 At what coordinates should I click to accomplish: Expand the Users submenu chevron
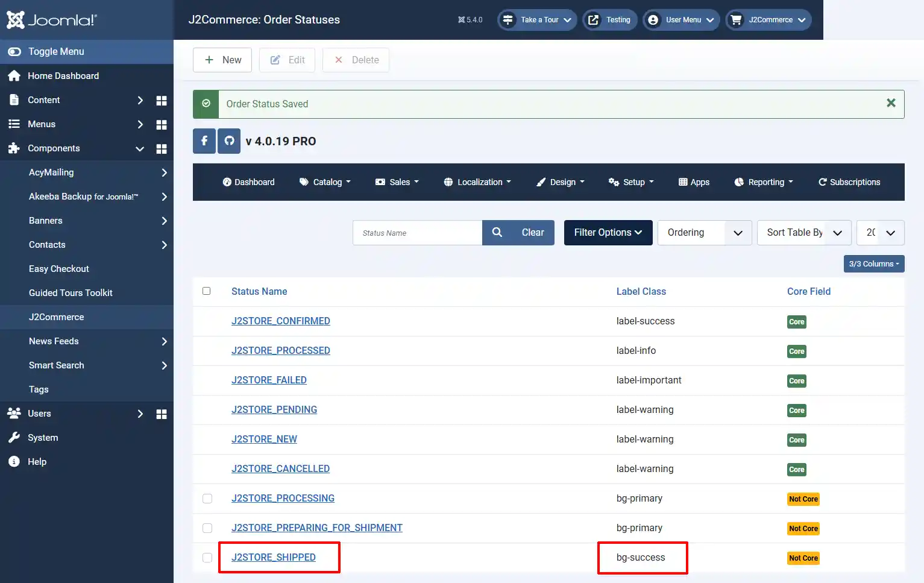(140, 414)
